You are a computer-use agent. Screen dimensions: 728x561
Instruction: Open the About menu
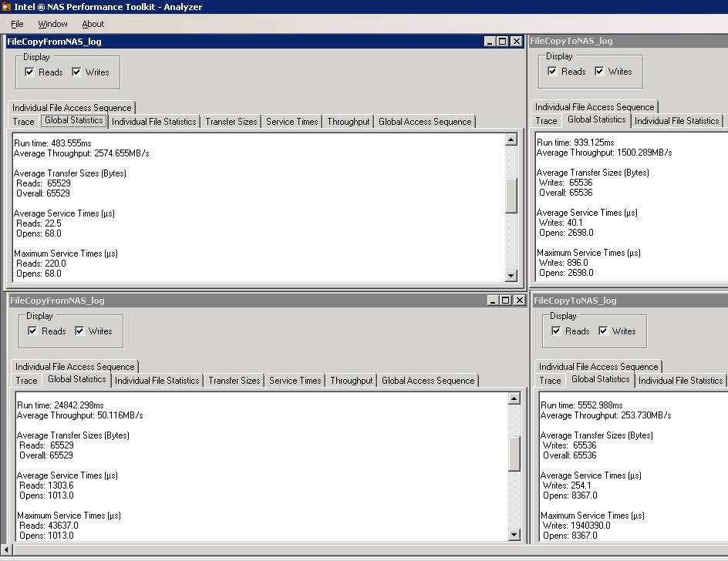tap(93, 24)
